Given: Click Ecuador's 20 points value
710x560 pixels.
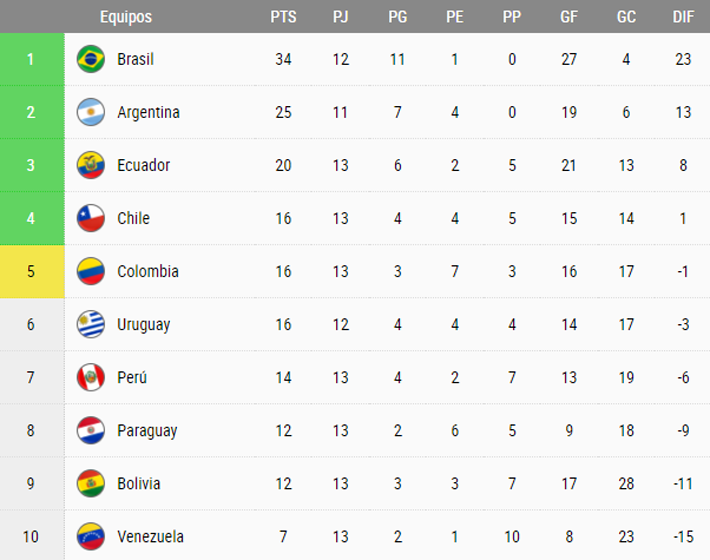Looking at the screenshot, I should 283,165.
